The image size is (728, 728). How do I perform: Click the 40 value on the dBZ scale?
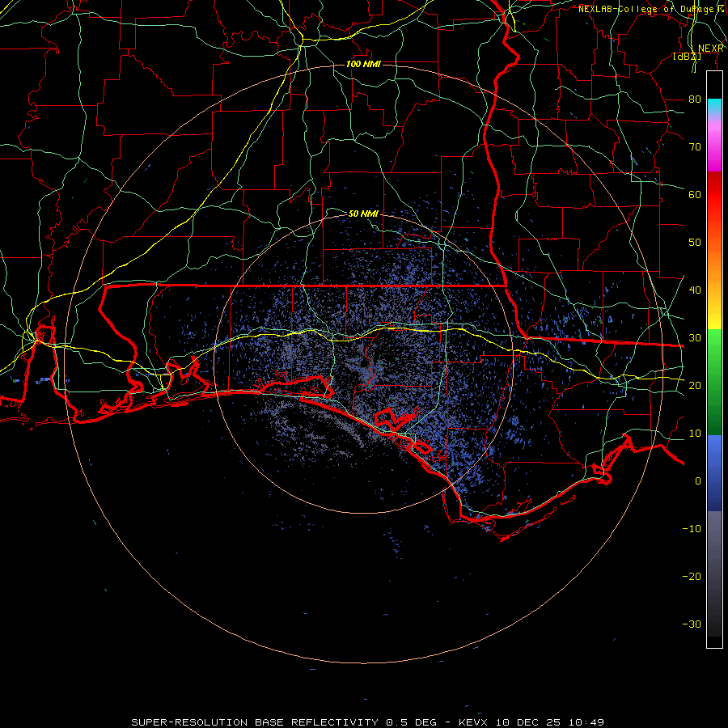pos(695,290)
